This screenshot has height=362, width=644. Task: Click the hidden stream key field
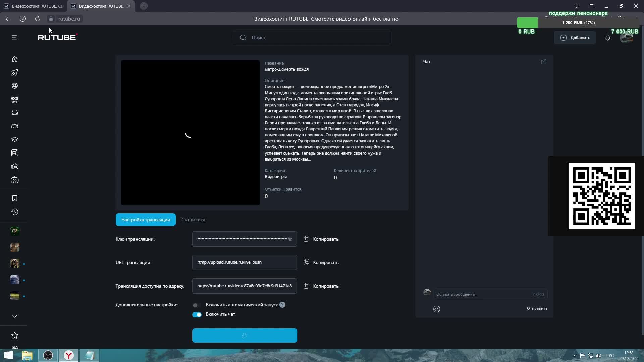[245, 239]
